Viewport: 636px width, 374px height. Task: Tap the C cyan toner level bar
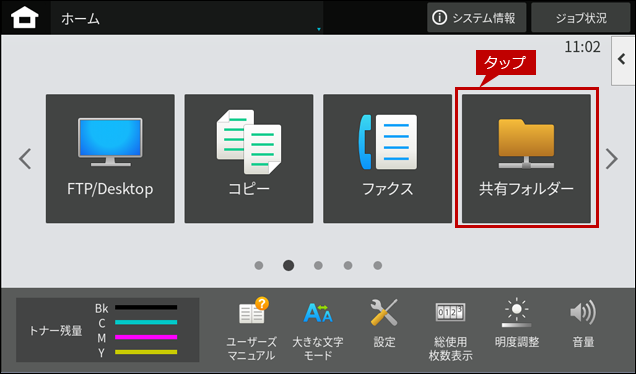click(x=146, y=322)
